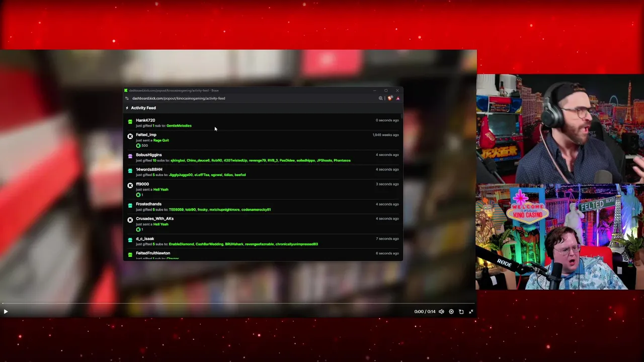
Task: Click the gift icon beside FeltedFruitNewton
Action: pyautogui.click(x=130, y=255)
